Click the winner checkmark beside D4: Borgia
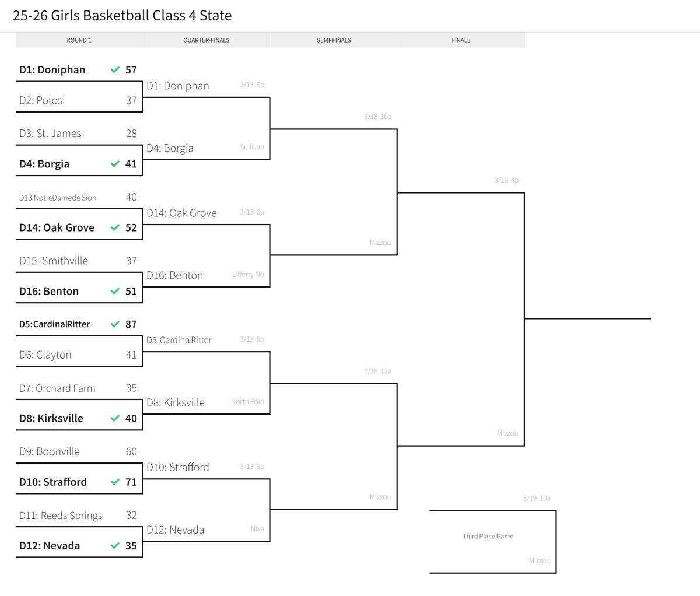 [x=115, y=164]
